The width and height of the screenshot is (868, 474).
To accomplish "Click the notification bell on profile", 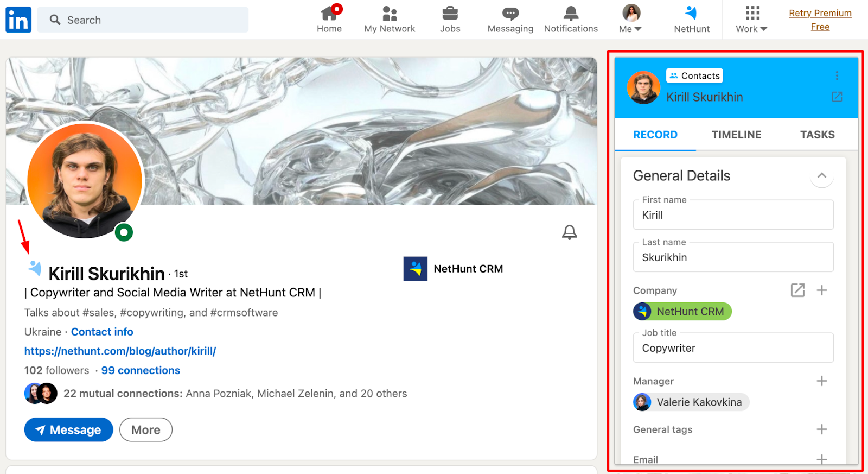I will (x=569, y=232).
